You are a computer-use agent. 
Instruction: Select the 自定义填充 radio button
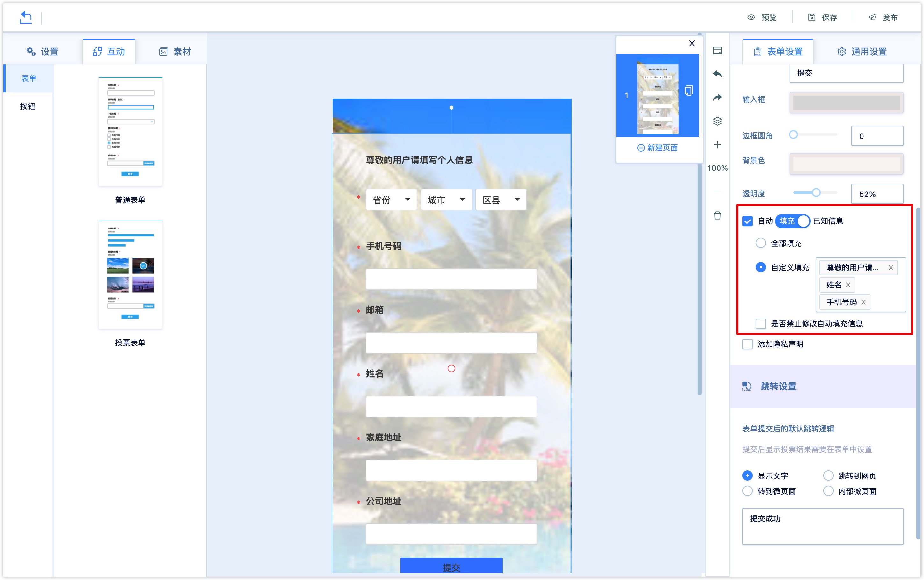click(761, 267)
